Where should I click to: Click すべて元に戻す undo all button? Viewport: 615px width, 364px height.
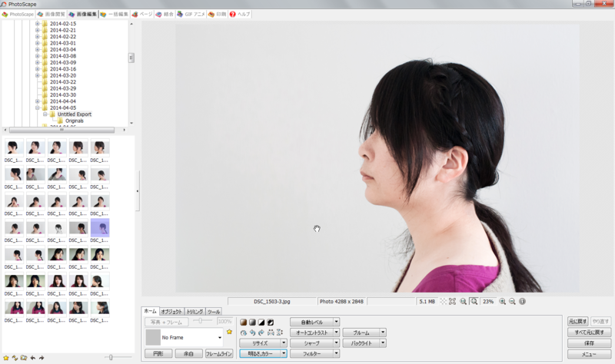[589, 333]
